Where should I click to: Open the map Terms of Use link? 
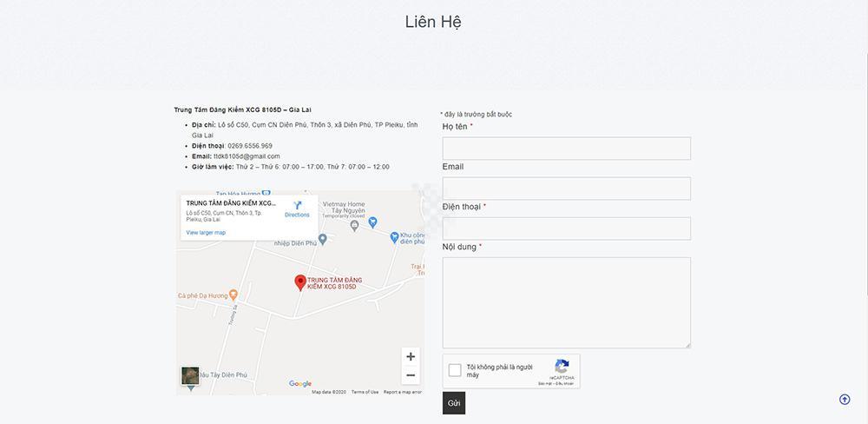point(365,392)
